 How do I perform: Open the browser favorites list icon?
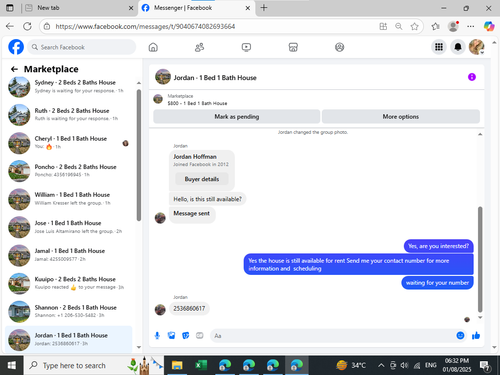435,26
